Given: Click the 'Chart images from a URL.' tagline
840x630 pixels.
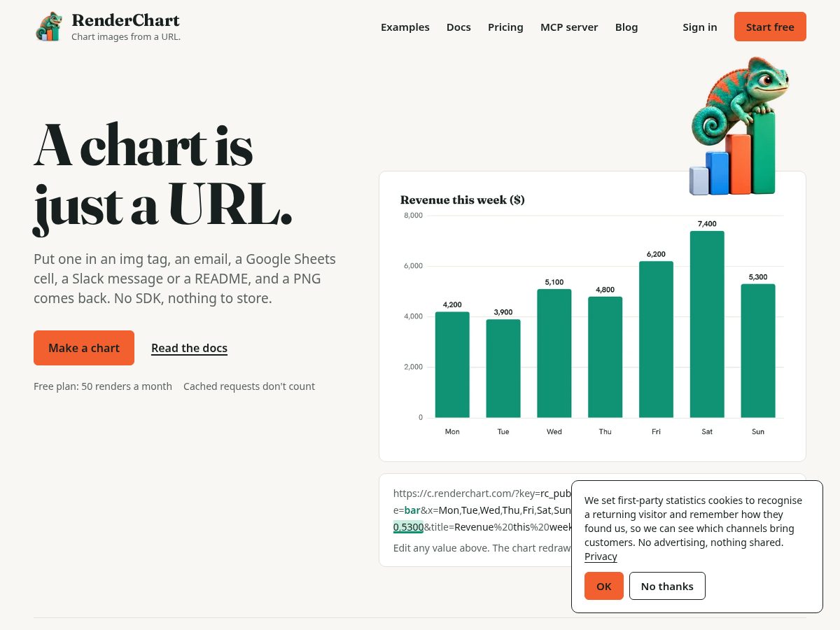Looking at the screenshot, I should point(126,36).
